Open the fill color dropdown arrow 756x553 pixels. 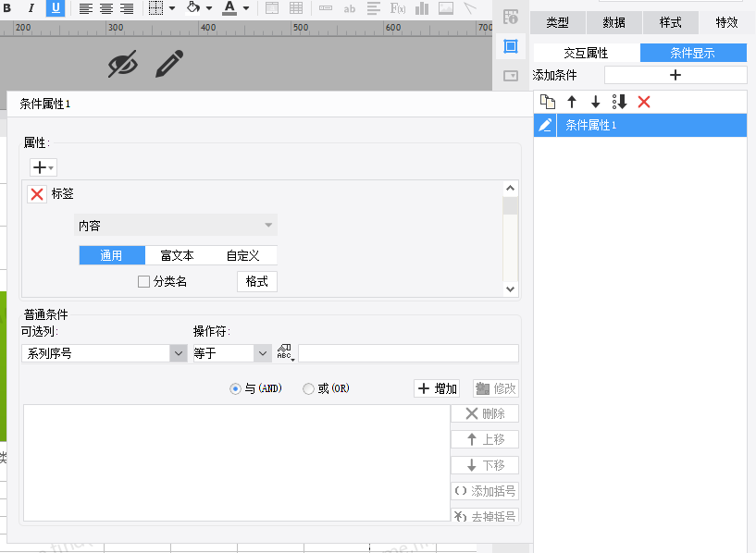click(209, 8)
